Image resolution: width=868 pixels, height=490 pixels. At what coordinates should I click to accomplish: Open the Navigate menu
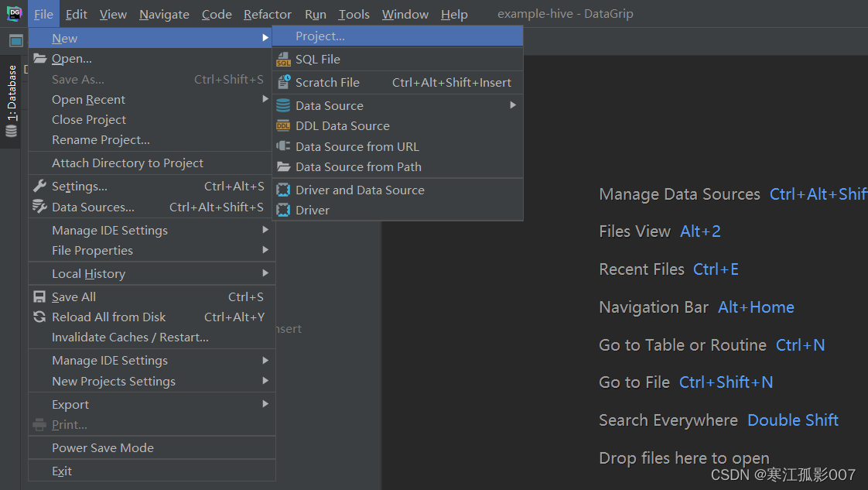(x=164, y=14)
